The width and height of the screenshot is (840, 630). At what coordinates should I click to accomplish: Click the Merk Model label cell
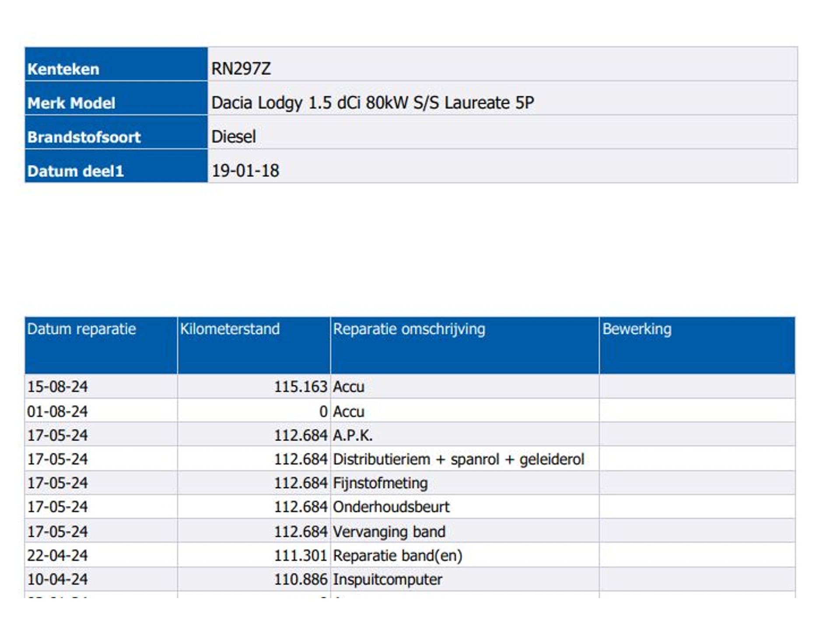click(x=116, y=98)
